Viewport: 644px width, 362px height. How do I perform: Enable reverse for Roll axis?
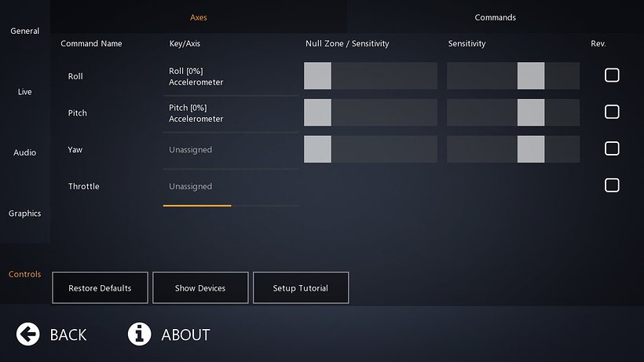tap(612, 75)
